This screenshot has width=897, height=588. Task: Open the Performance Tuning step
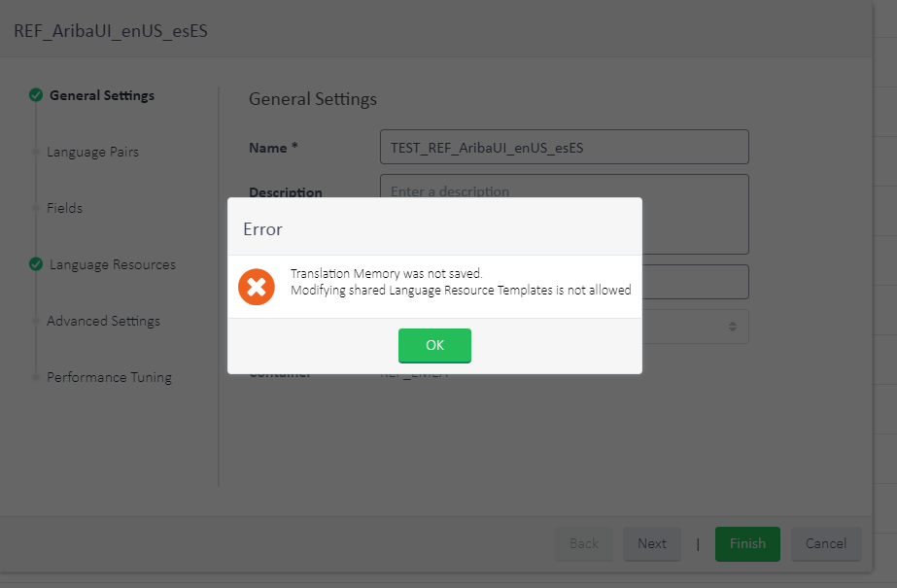(109, 377)
